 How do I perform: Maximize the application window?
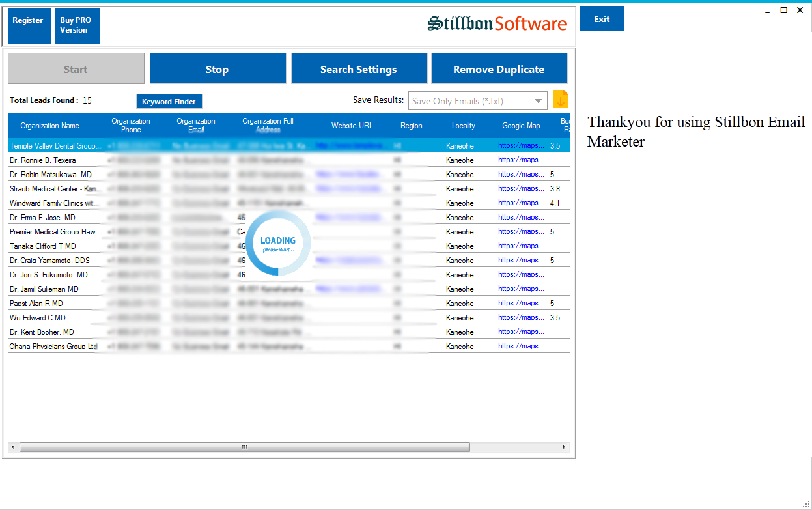[x=783, y=10]
